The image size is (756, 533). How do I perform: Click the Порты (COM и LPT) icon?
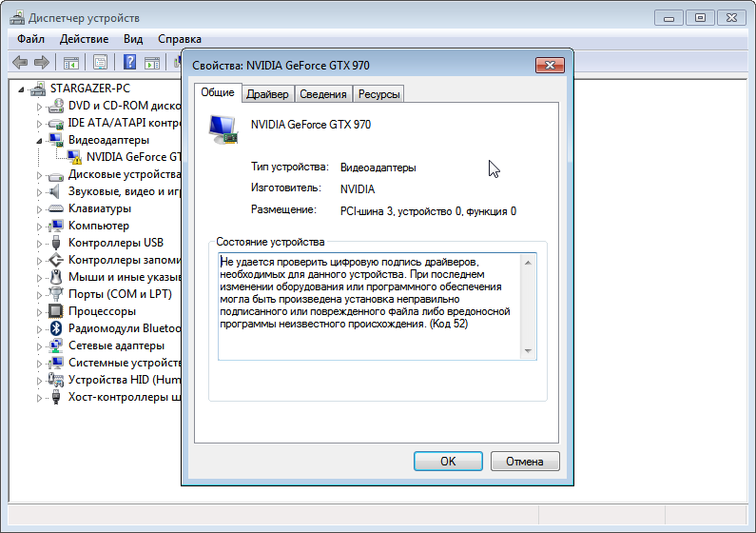coord(56,294)
